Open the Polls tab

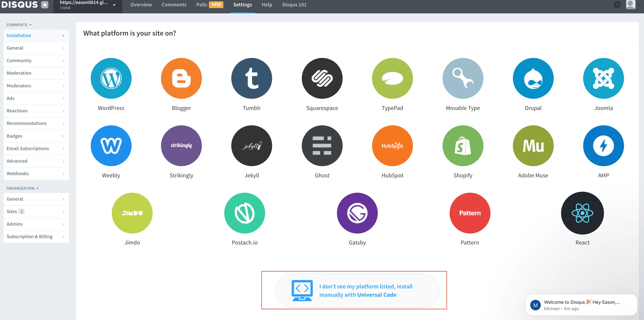click(x=201, y=5)
